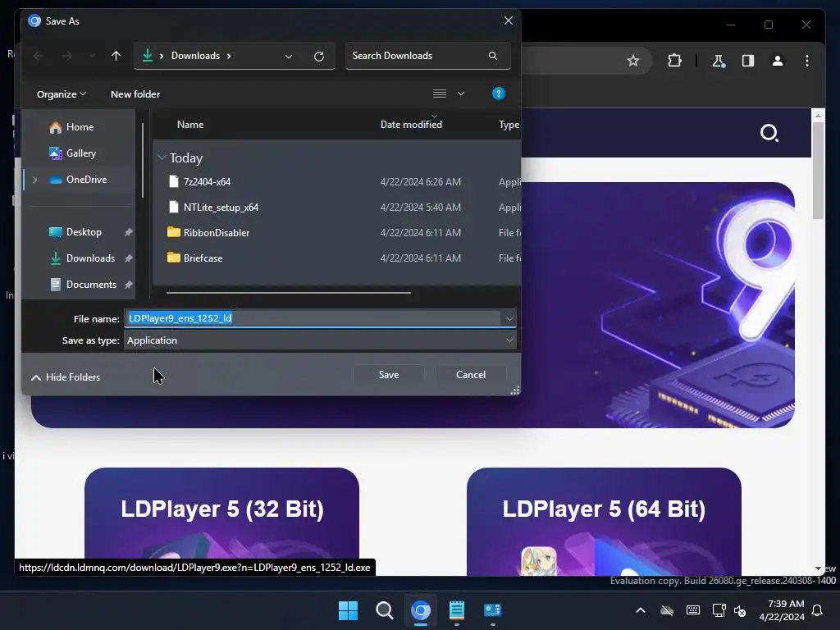
Task: Open Downloads in the sidebar
Action: pos(90,258)
